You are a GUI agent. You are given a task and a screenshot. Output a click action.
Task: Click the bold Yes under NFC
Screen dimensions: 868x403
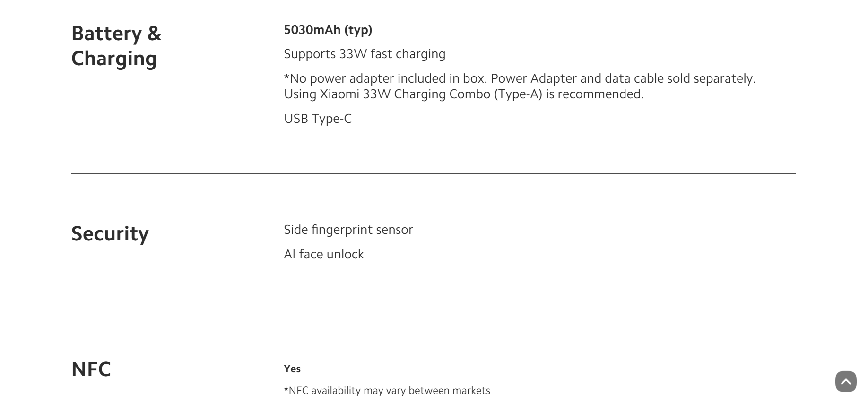coord(292,369)
